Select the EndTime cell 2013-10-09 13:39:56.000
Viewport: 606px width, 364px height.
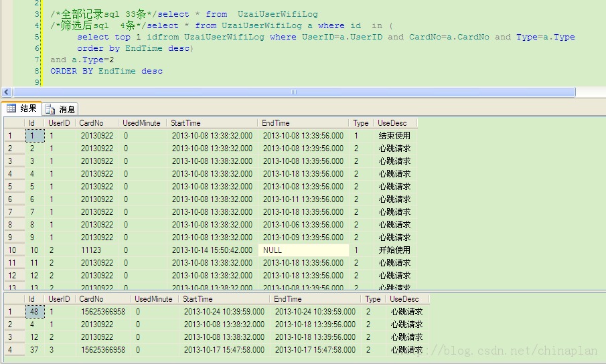303,238
